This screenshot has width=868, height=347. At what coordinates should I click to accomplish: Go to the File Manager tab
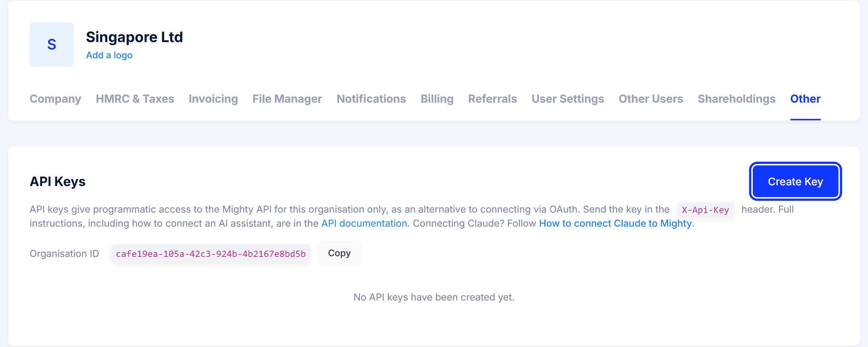(287, 99)
